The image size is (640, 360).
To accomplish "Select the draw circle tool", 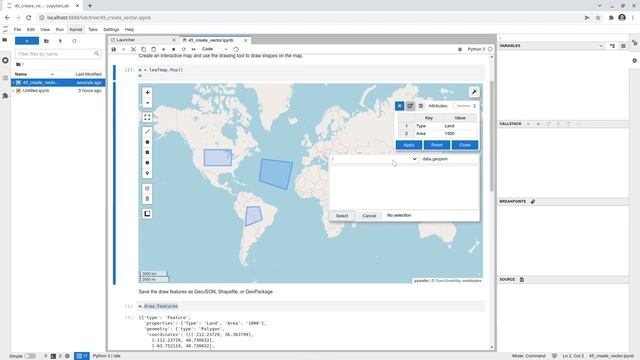I will tap(147, 162).
